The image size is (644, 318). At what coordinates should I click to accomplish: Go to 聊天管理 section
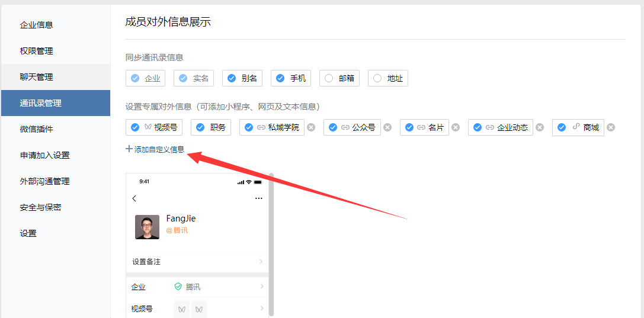click(56, 77)
